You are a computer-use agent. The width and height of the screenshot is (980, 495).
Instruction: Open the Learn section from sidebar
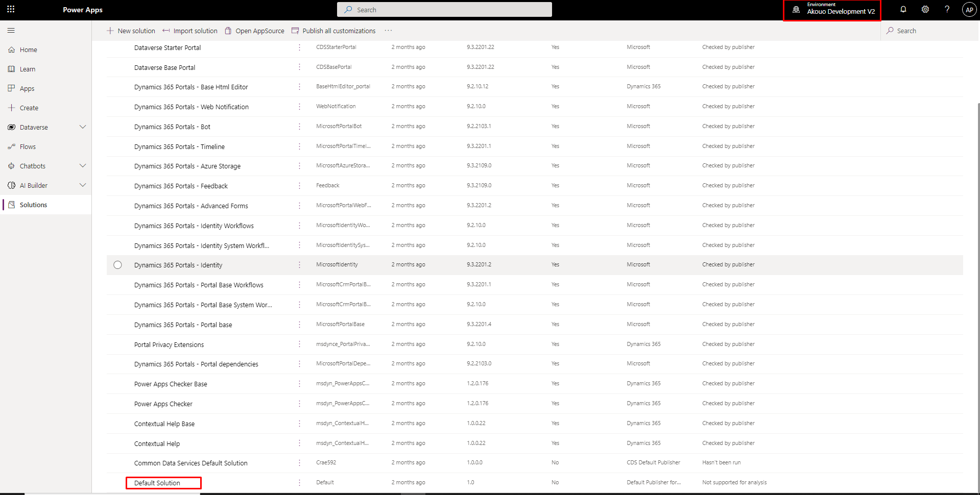(x=28, y=69)
